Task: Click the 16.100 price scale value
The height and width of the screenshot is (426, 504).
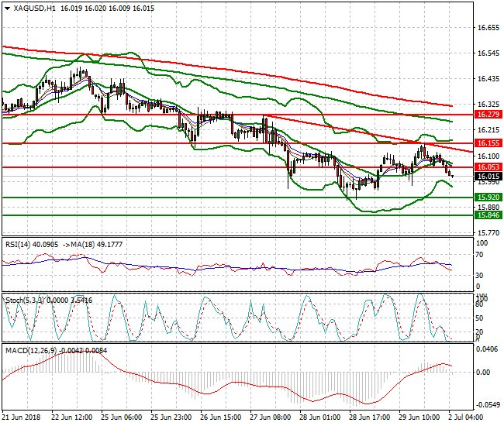Action: (x=488, y=156)
